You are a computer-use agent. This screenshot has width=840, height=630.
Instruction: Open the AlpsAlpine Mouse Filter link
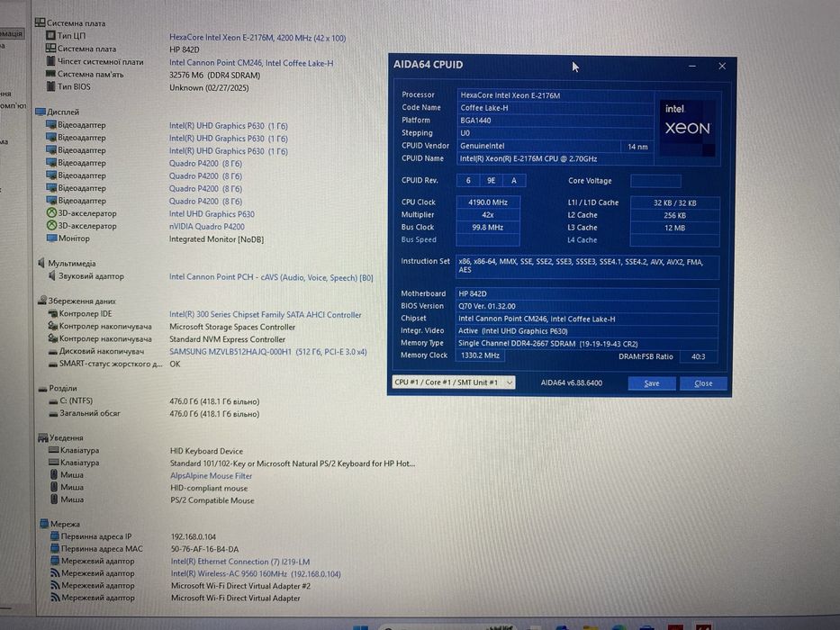(x=211, y=476)
